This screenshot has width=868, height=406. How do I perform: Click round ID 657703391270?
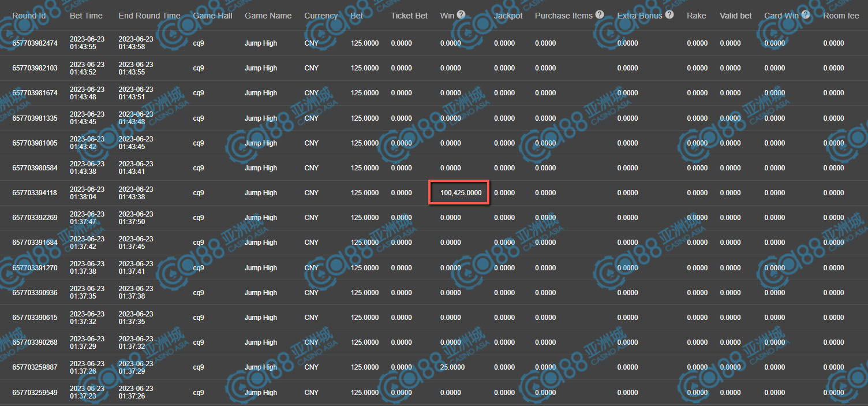pyautogui.click(x=35, y=268)
